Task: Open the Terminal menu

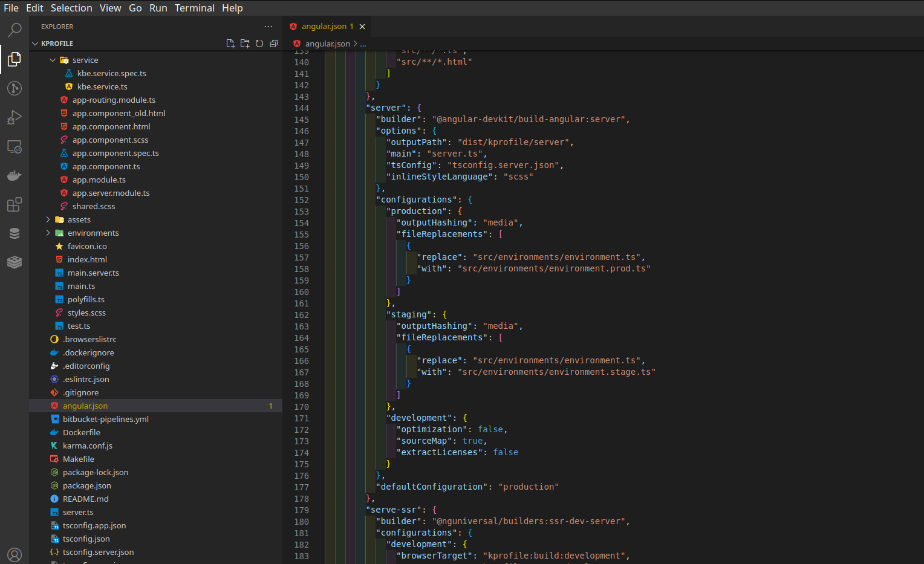Action: click(194, 8)
